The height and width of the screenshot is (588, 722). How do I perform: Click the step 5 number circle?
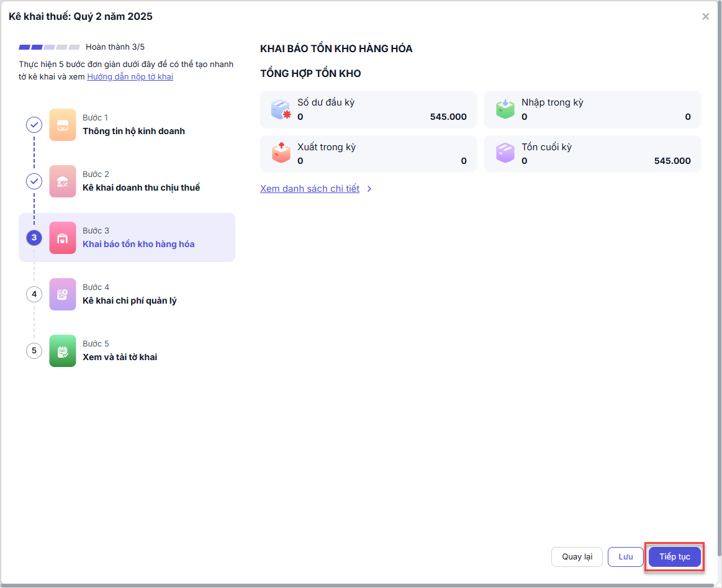(34, 351)
